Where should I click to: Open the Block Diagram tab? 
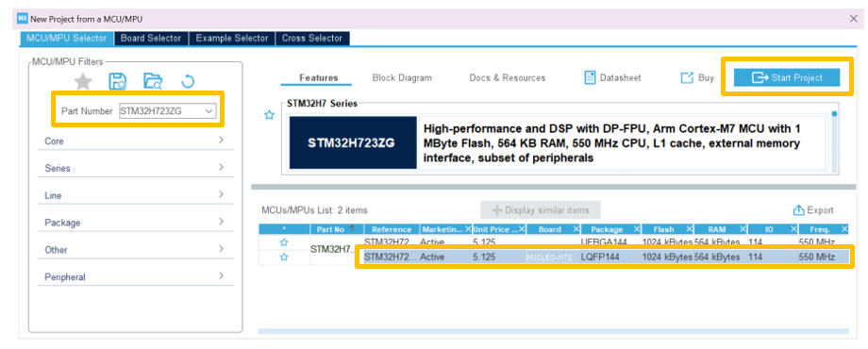pyautogui.click(x=402, y=78)
